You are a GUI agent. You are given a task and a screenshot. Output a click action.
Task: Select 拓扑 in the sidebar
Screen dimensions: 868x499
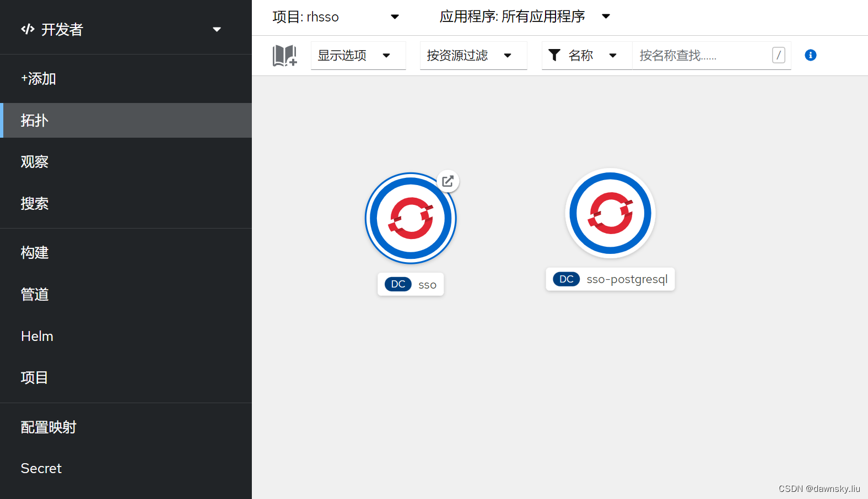126,120
